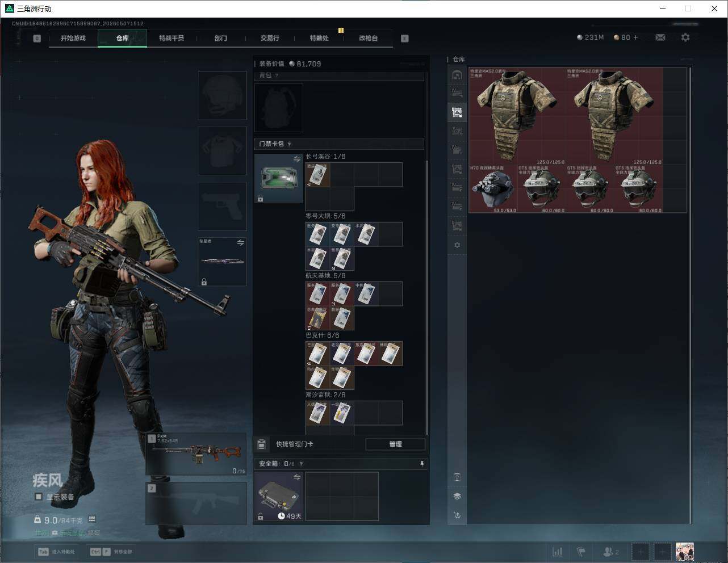Switch to the 特战干员 tab
Viewport: 728px width, 563px height.
171,38
